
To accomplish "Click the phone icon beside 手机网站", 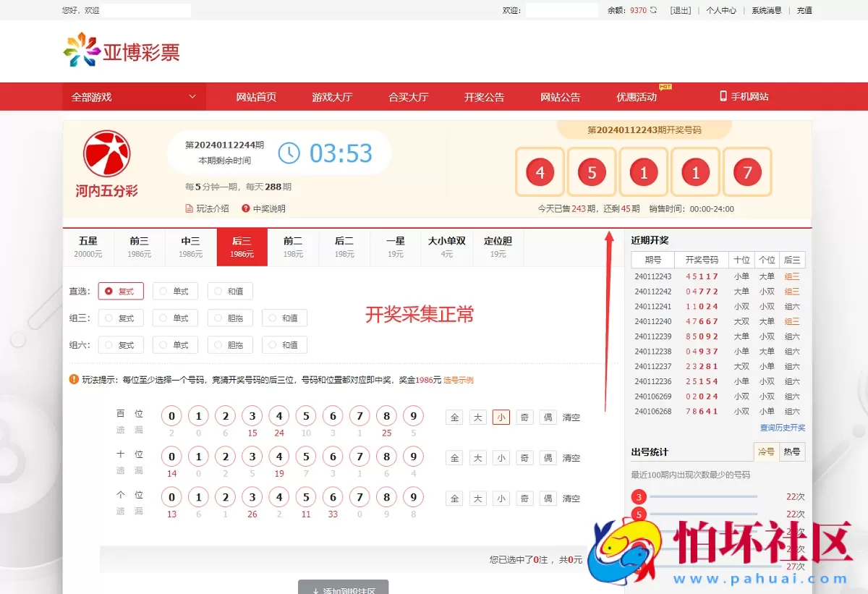I will [x=723, y=96].
